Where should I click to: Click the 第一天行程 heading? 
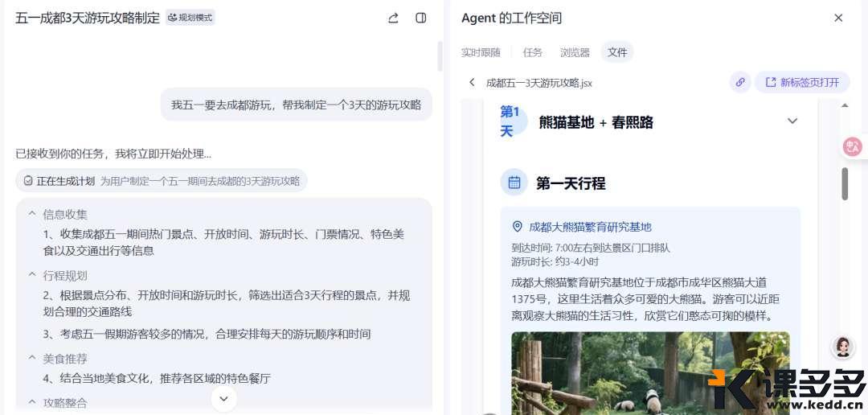571,183
